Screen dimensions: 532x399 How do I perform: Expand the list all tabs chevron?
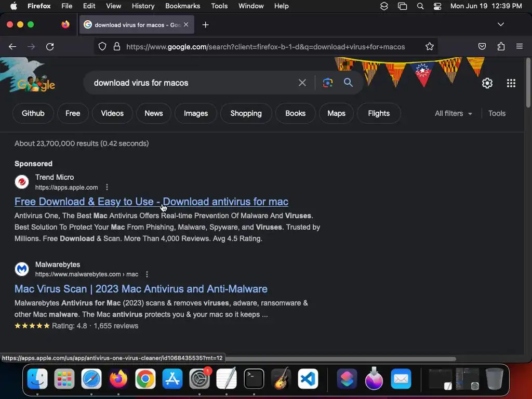point(501,24)
